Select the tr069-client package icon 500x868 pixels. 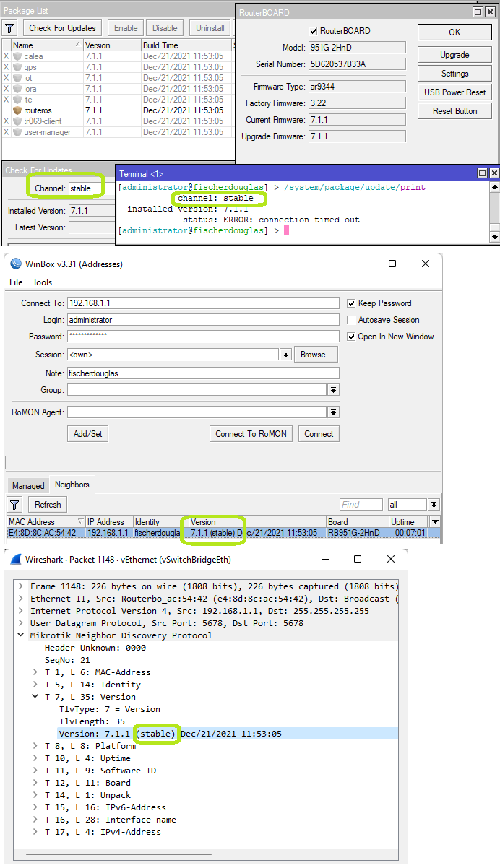pos(17,121)
